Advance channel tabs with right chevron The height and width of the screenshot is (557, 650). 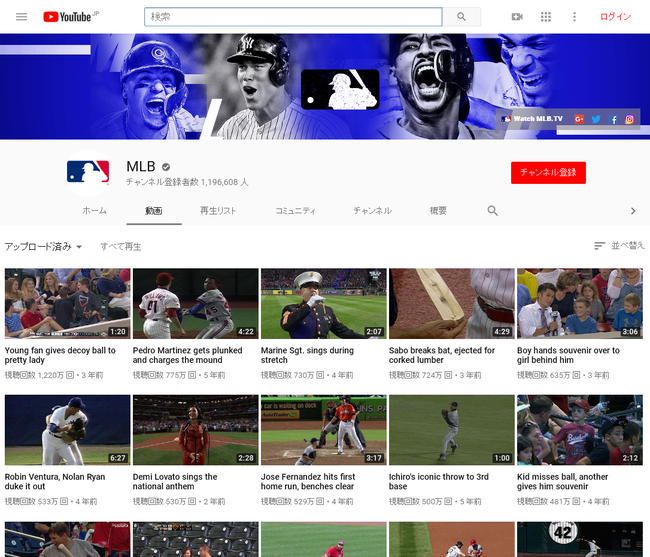(633, 211)
